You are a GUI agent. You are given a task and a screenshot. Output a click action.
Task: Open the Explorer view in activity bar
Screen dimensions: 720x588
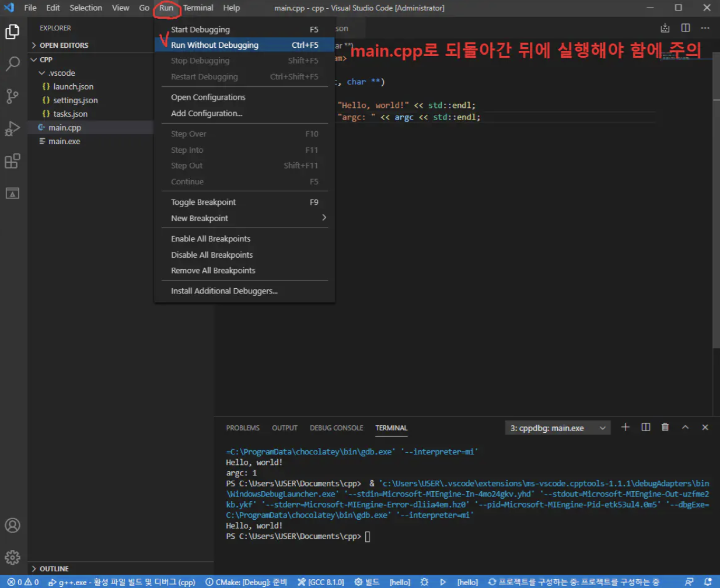[x=12, y=32]
